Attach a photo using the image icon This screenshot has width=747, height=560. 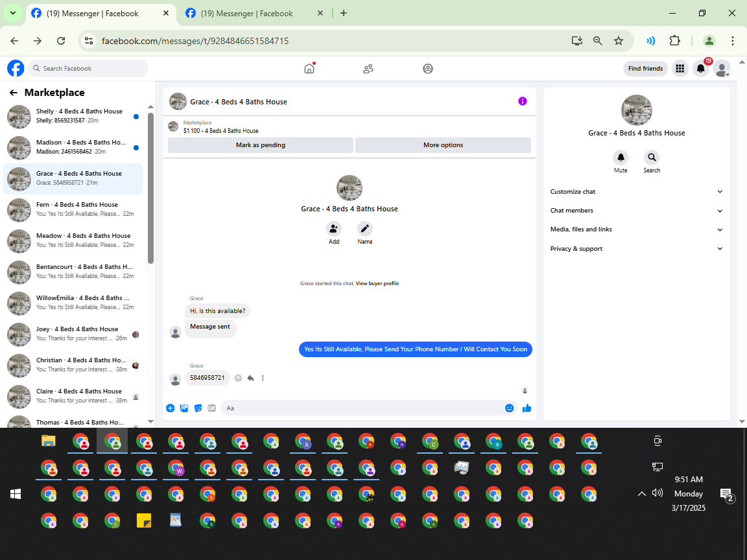click(x=184, y=408)
